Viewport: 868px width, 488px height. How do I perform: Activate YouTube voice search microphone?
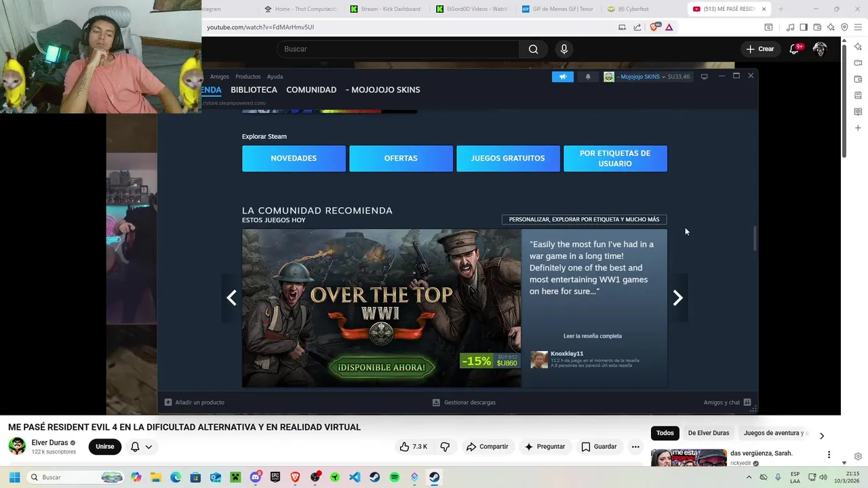click(564, 49)
